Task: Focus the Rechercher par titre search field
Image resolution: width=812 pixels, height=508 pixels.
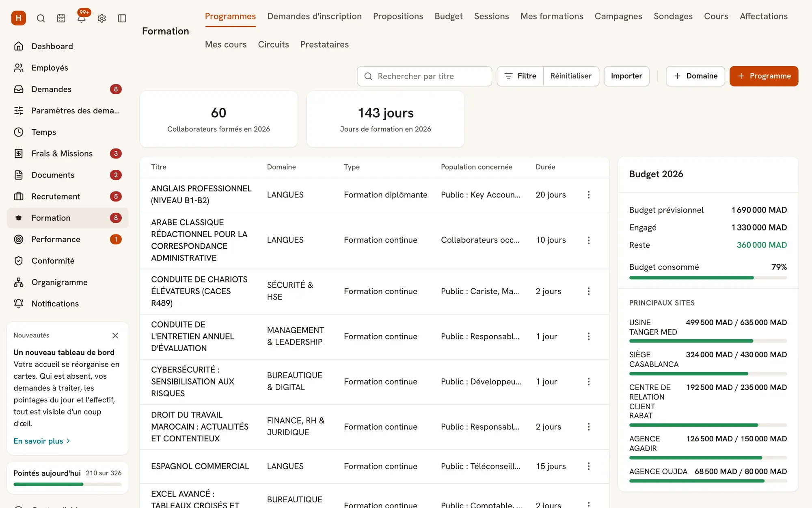Action: (424, 76)
